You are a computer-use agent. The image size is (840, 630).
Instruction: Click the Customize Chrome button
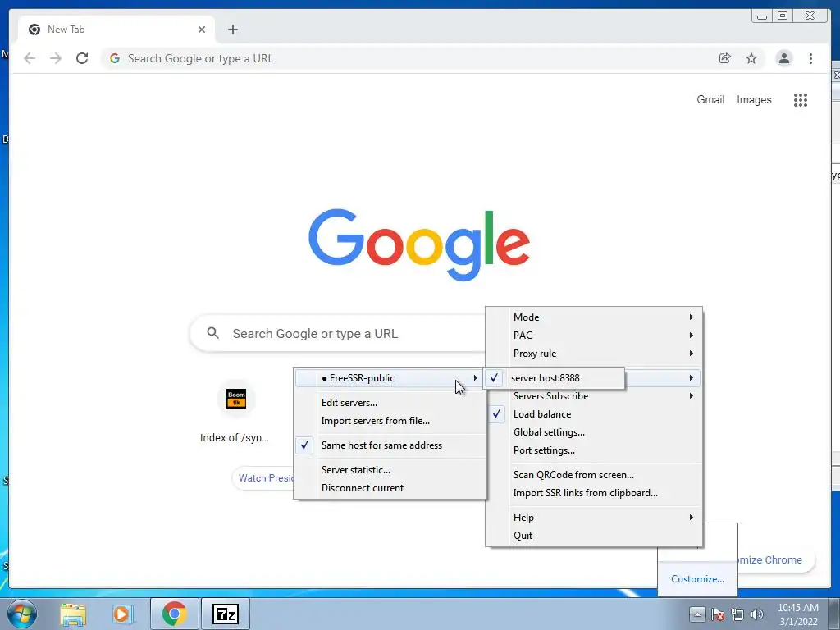click(x=776, y=559)
